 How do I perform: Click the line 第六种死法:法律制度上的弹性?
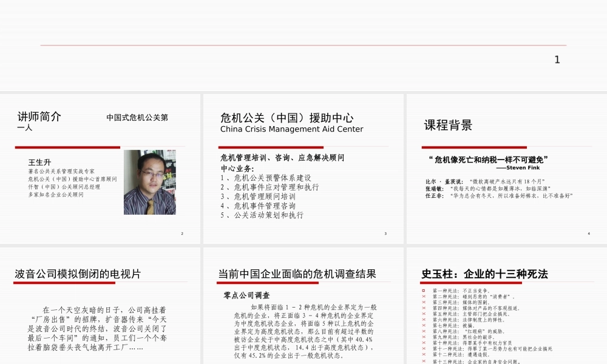point(469,320)
